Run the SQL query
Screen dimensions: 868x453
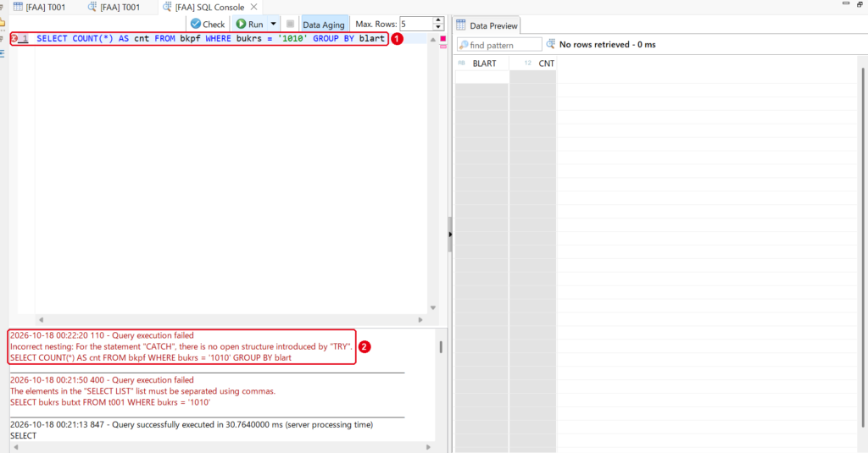coord(250,24)
